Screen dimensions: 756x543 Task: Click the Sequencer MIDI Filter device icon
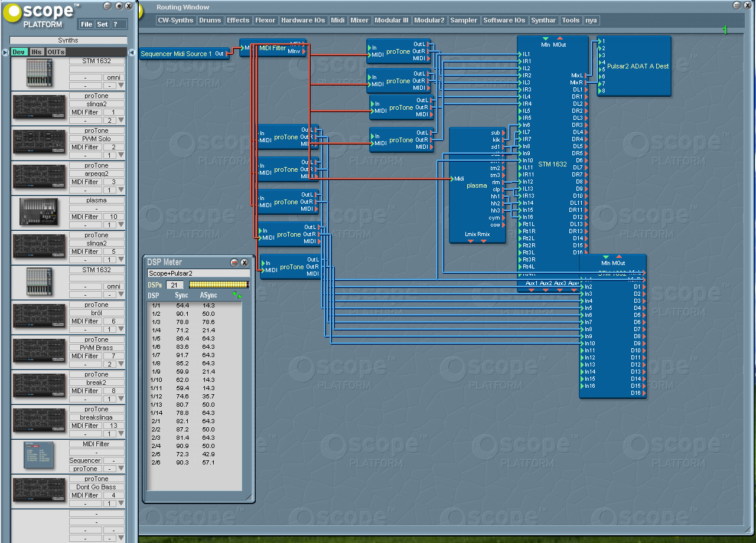pos(40,454)
